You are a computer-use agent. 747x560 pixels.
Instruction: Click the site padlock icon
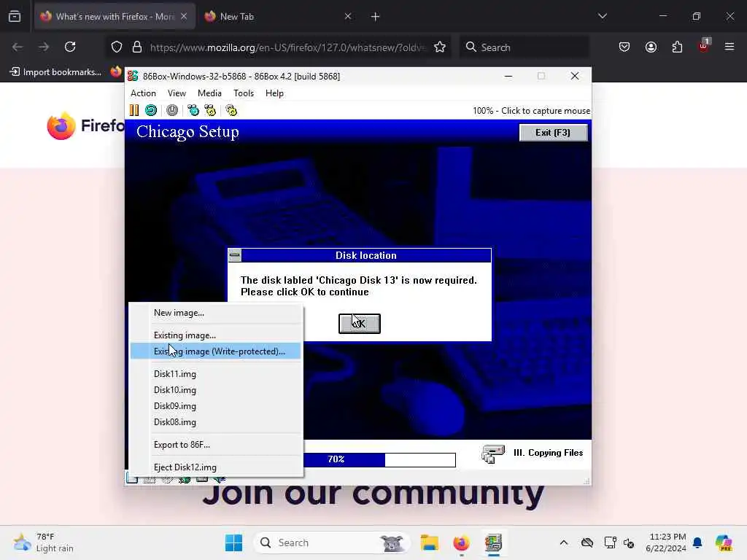click(x=137, y=47)
